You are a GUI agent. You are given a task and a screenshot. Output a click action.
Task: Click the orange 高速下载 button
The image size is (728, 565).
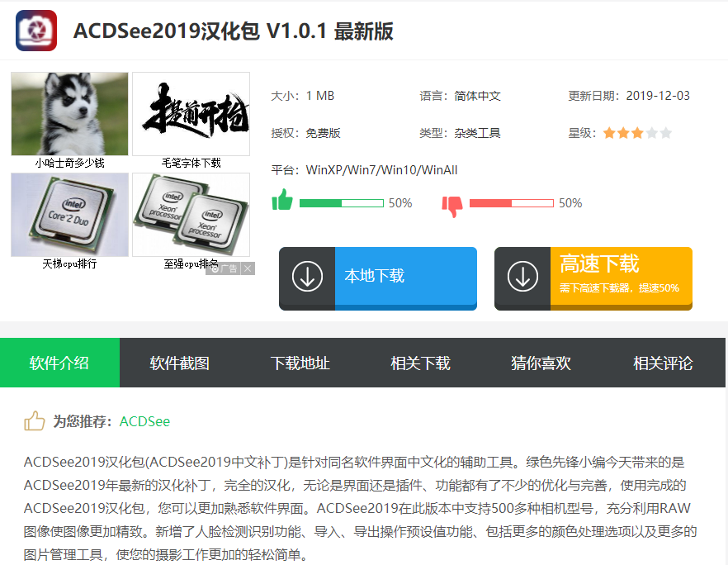tap(593, 278)
